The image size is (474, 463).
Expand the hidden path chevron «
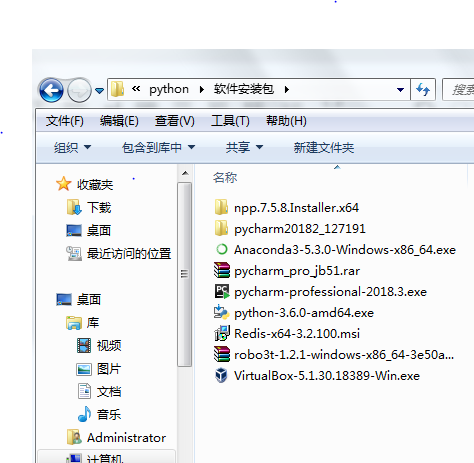point(136,89)
